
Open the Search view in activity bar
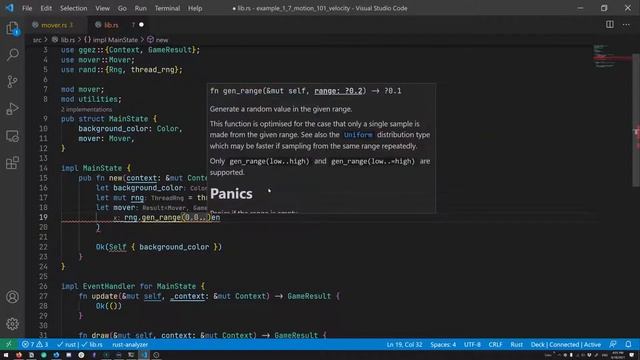12,54
